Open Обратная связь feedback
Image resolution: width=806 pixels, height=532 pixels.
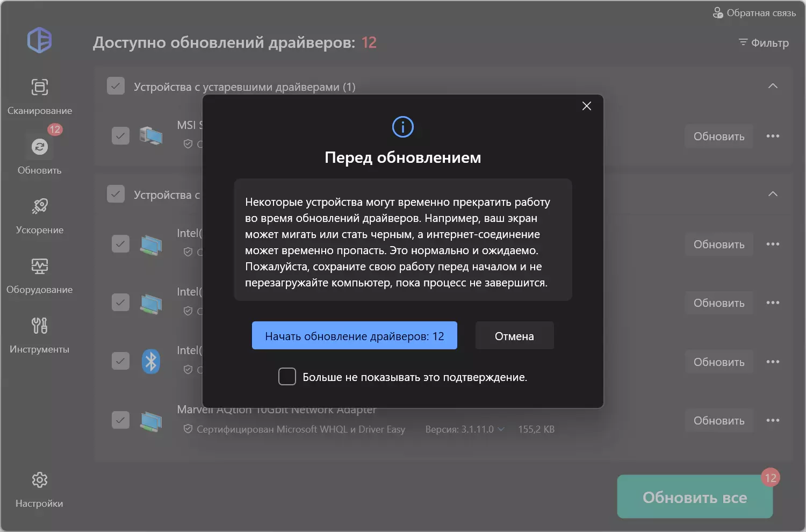tap(754, 13)
